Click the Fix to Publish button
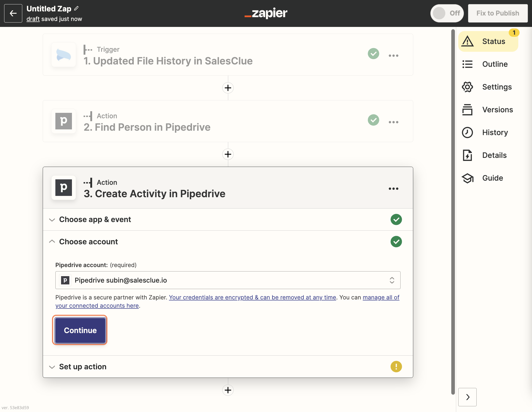532x412 pixels. point(498,13)
